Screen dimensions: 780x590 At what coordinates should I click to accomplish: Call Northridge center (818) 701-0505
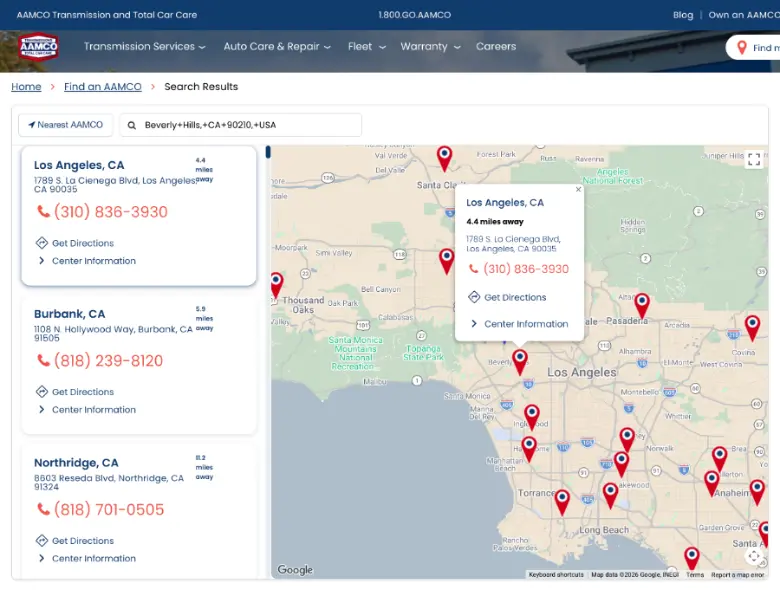coord(100,509)
